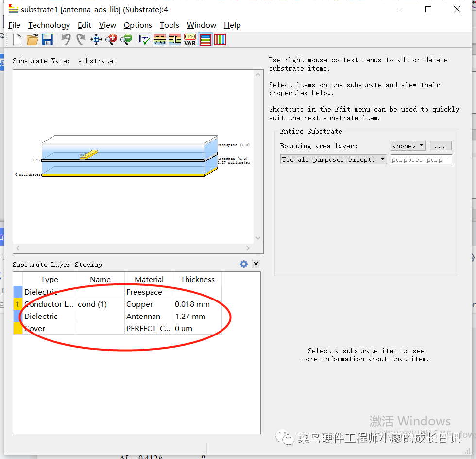The width and height of the screenshot is (476, 459).
Task: Open the File menu
Action: (x=14, y=25)
